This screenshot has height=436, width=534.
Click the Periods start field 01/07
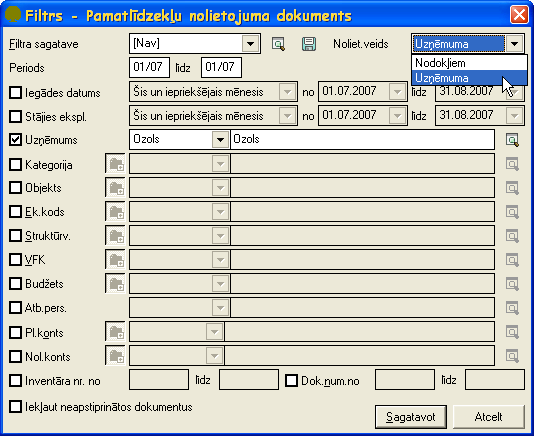pos(149,67)
